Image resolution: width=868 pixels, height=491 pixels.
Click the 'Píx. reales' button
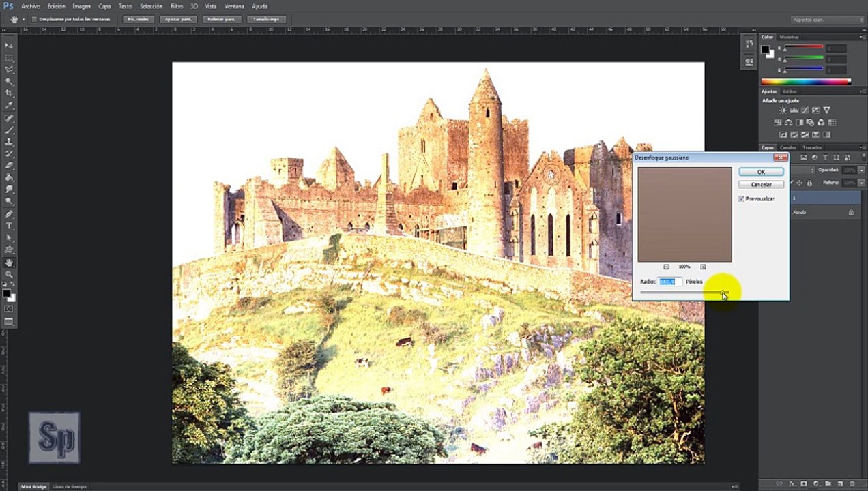(x=139, y=19)
